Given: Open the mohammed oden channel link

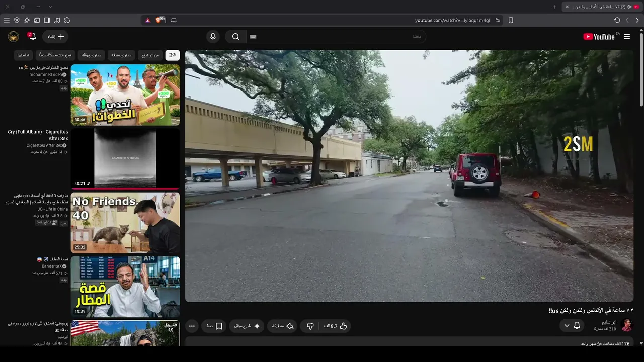Looking at the screenshot, I should click(x=46, y=74).
